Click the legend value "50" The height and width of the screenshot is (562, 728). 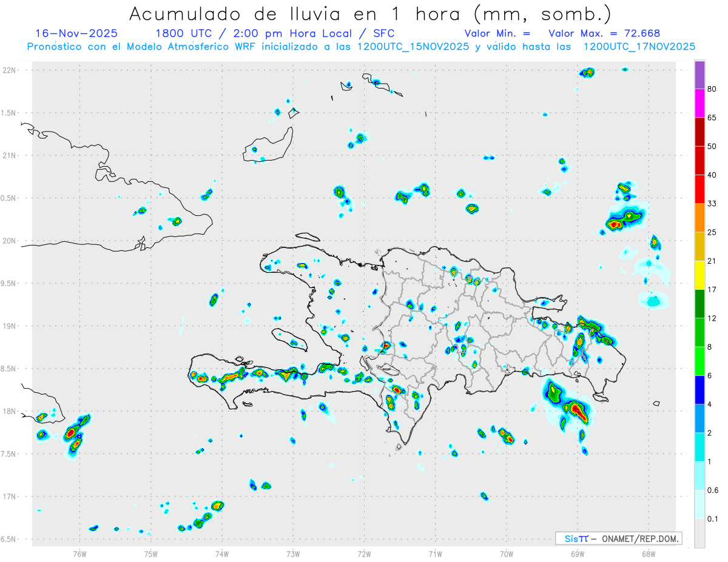pyautogui.click(x=712, y=146)
